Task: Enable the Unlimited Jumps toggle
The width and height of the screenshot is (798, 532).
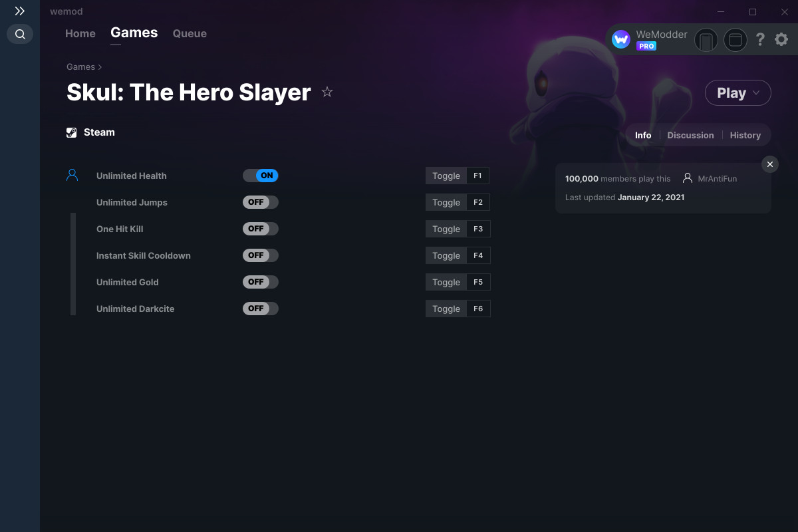Action: tap(261, 202)
